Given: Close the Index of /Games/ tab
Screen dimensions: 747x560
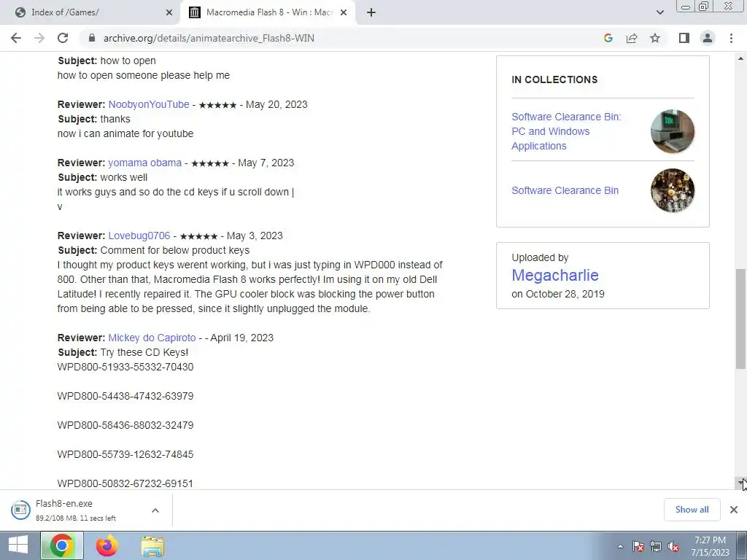Looking at the screenshot, I should tap(169, 12).
